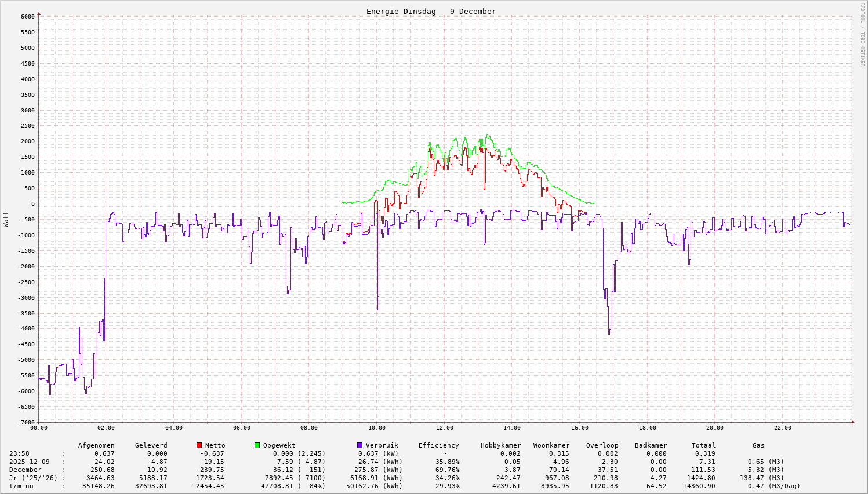Viewport: 868px width, 494px height.
Task: Click the Woonkamer column header
Action: [551, 445]
